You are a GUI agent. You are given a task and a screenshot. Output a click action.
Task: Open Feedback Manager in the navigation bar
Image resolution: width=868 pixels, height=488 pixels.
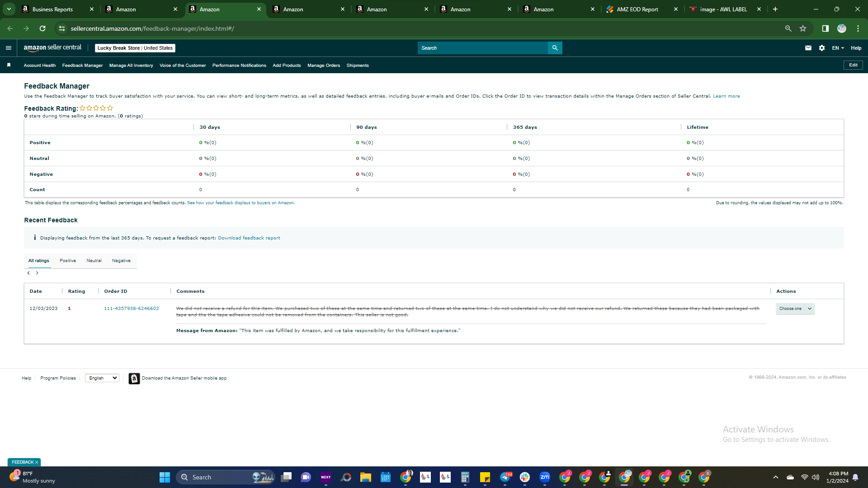point(82,66)
